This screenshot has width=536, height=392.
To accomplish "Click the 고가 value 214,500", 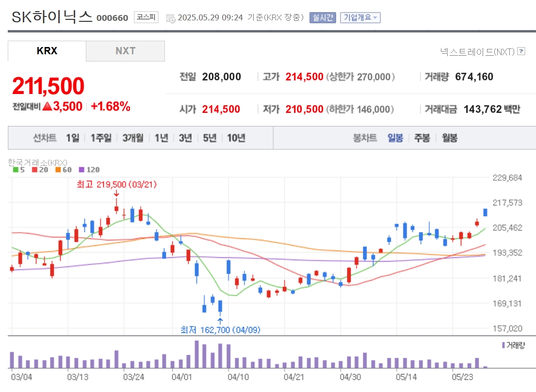I will point(304,77).
